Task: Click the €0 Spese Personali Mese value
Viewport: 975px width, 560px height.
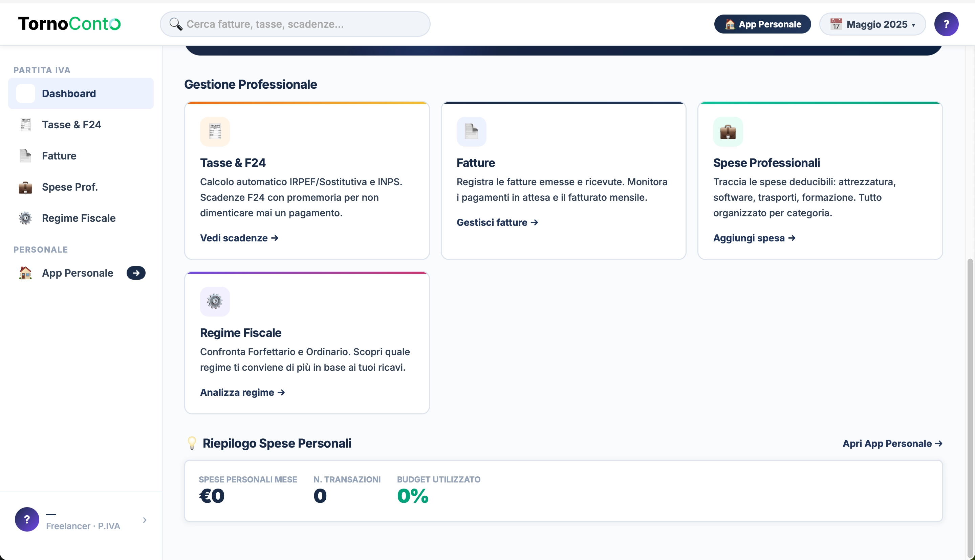Action: point(212,496)
